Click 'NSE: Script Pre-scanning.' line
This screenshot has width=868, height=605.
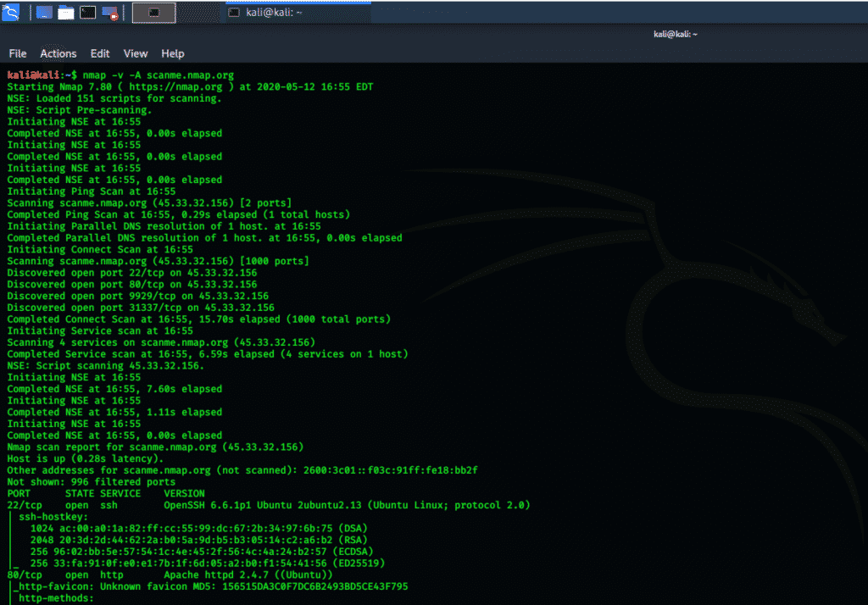tap(79, 110)
